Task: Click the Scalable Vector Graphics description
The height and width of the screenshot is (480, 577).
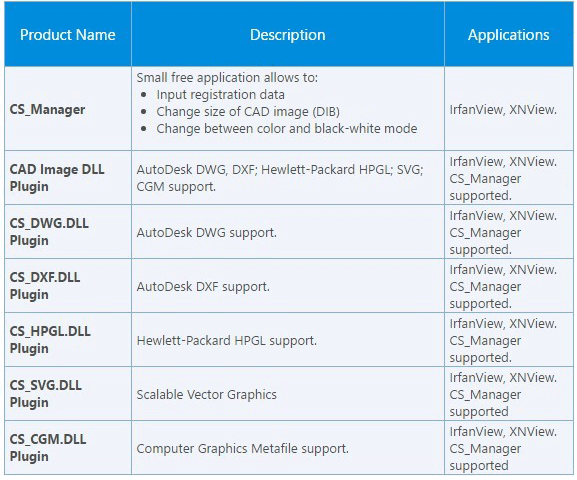Action: [x=206, y=395]
